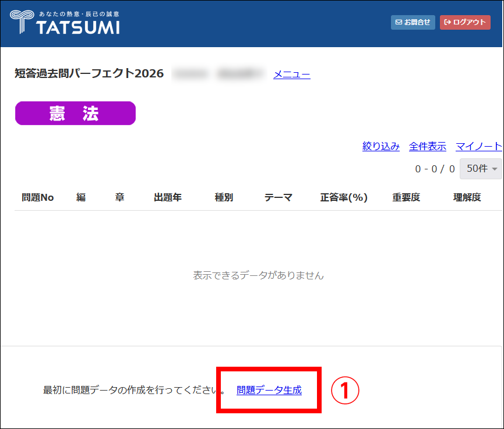Open the マイノート link
The width and height of the screenshot is (504, 429).
478,146
